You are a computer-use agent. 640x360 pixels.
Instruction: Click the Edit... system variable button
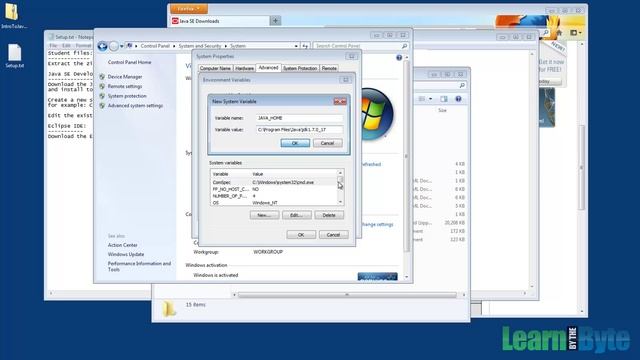coord(297,215)
